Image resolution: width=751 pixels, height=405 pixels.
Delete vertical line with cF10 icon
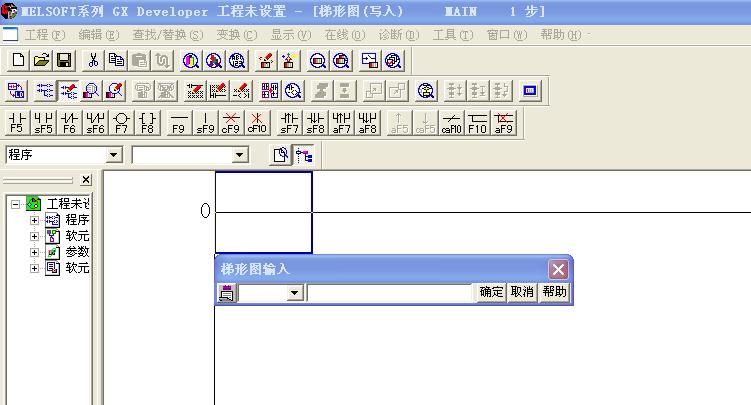pyautogui.click(x=257, y=123)
